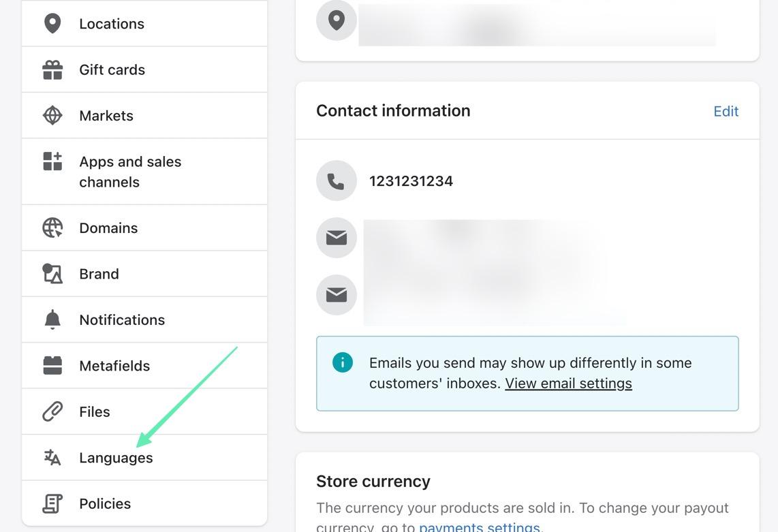
Task: Click the Gift cards present icon
Action: coord(52,69)
